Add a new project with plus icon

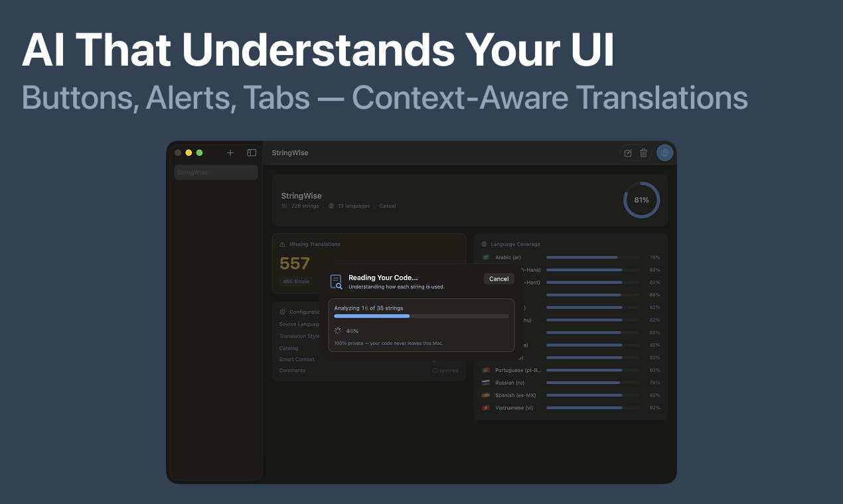click(230, 153)
